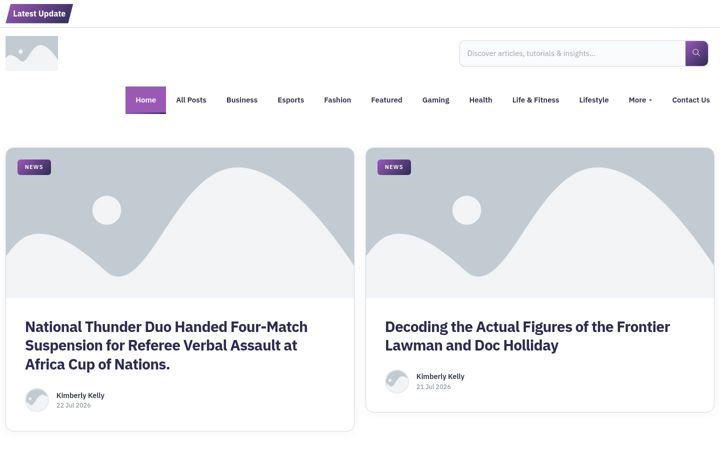Screen dimensions: 720x450
Task: Select the Life & Fitness category
Action: (x=536, y=100)
